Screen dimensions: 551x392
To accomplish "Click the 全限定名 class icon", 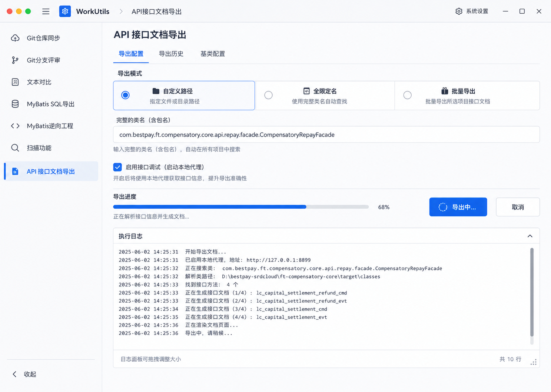I will click(306, 91).
